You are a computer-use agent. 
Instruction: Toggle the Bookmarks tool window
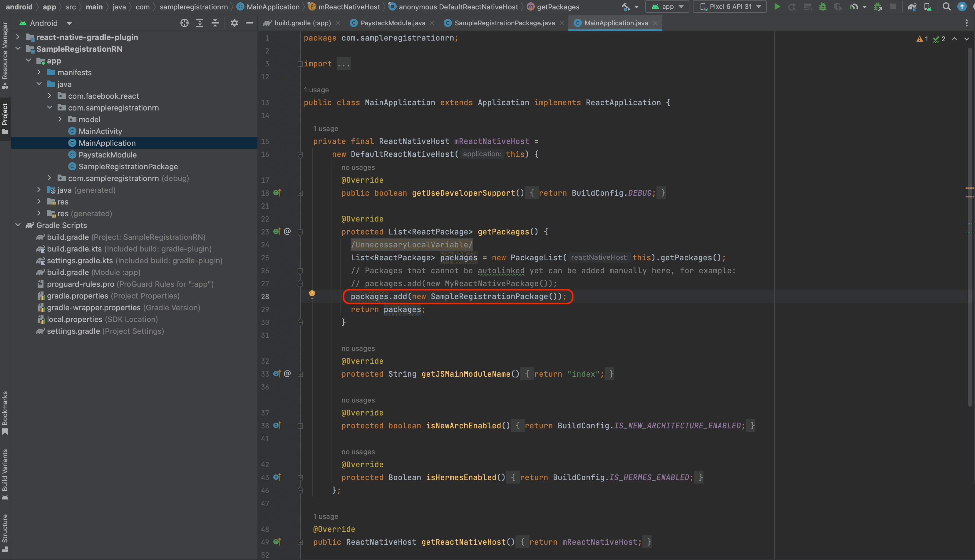coord(5,412)
